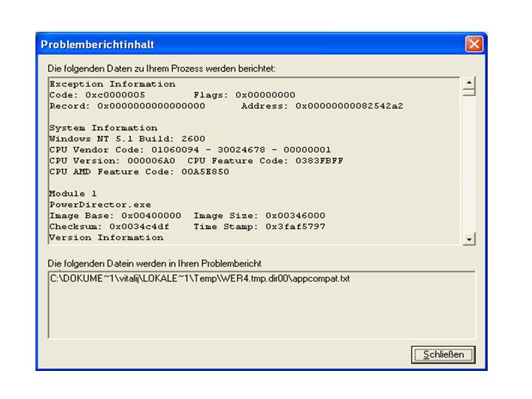This screenshot has width=532, height=399.
Task: Click the 'Image Base: 0x00400000' text
Action: (x=115, y=216)
